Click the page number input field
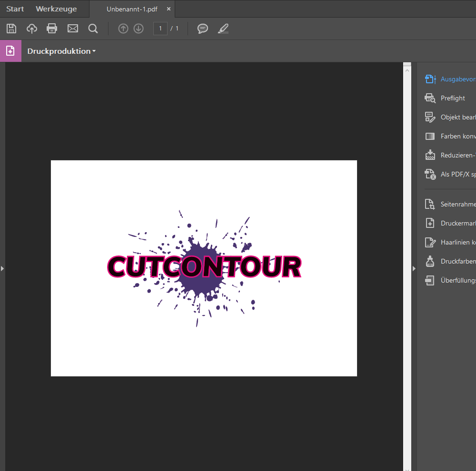 point(160,29)
